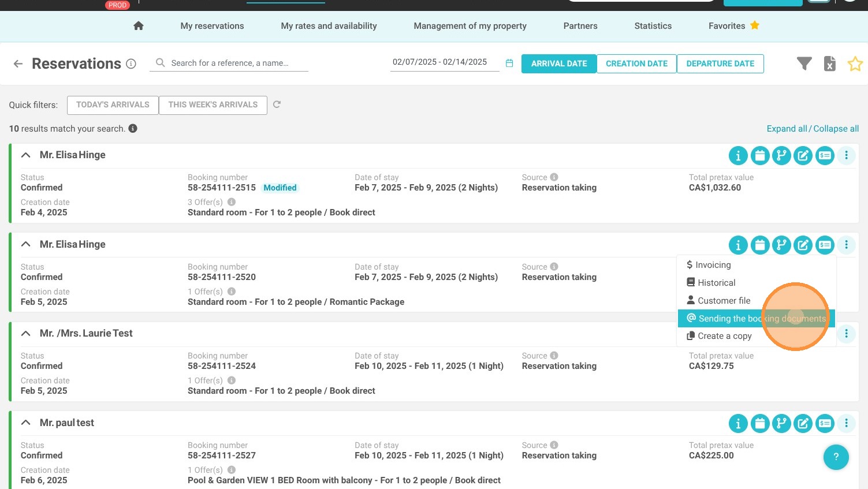Collapse Mr. /Mrs. Laurie Test card
The width and height of the screenshot is (868, 489).
25,333
